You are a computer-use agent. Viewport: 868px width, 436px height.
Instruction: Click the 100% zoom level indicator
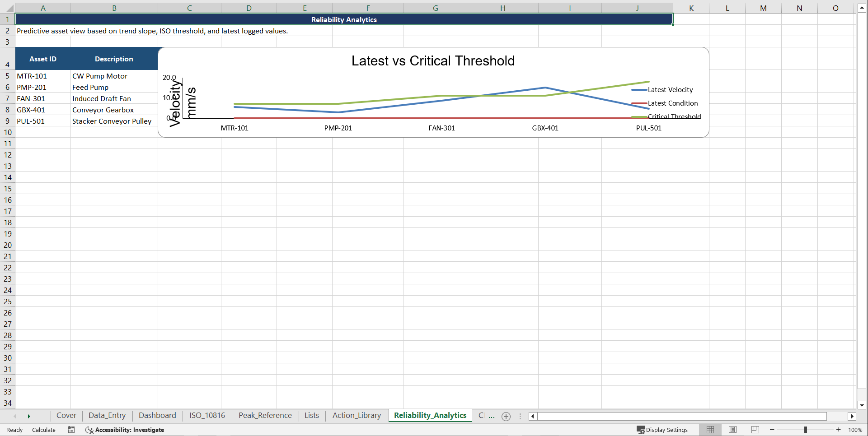(x=856, y=430)
